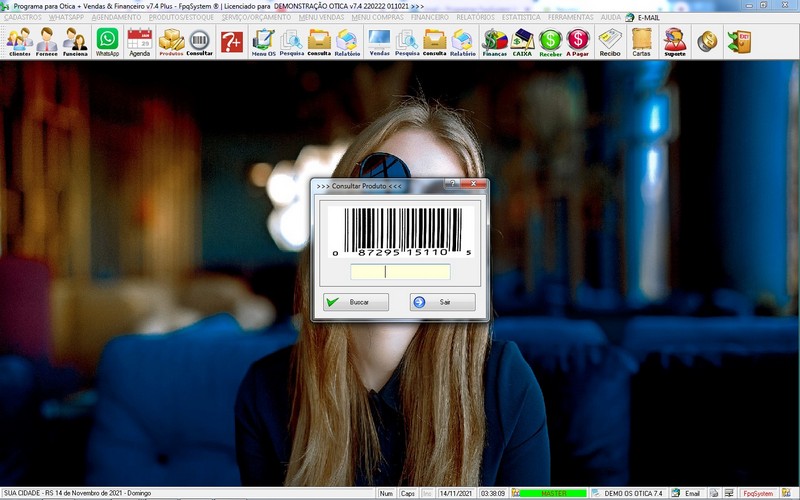The height and width of the screenshot is (500, 800).
Task: Open the FINANCEIRO menu
Action: (x=430, y=17)
